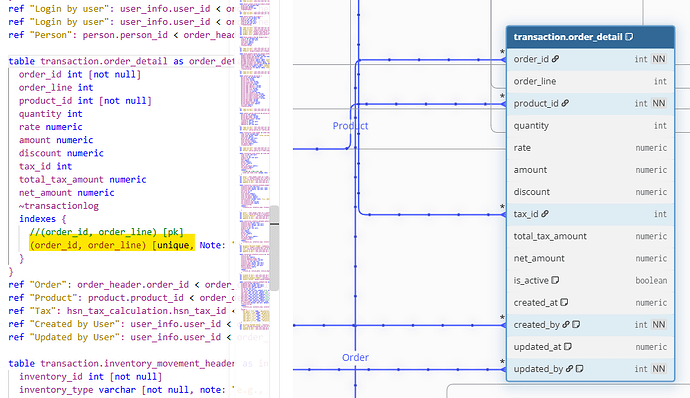
Task: Click the 'order_id int [not null]' code line
Action: click(x=80, y=74)
